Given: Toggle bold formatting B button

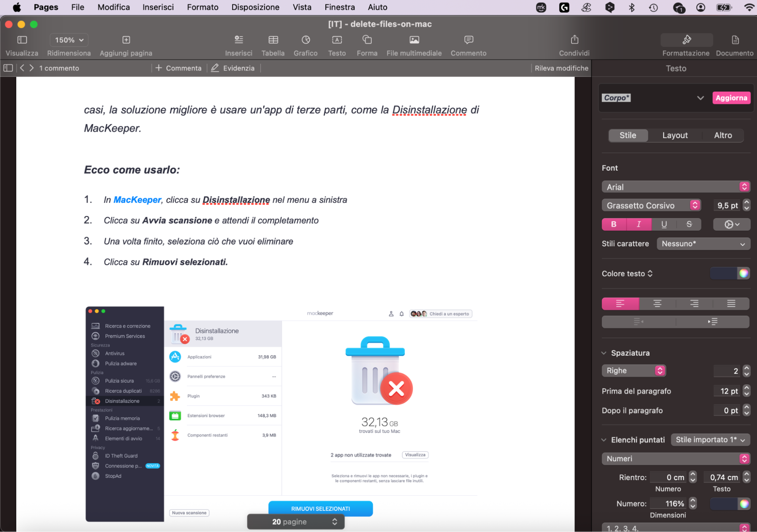Looking at the screenshot, I should 614,224.
